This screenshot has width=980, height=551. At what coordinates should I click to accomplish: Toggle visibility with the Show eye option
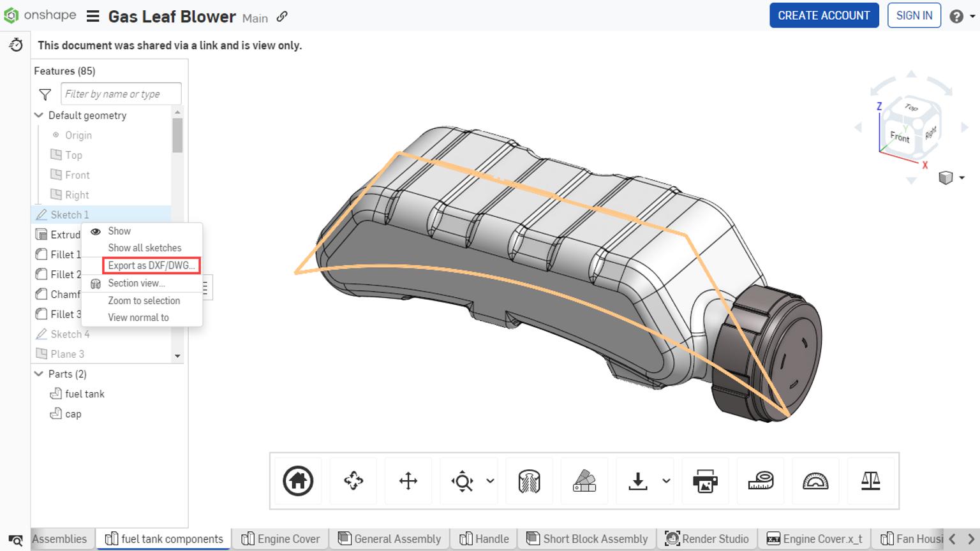119,231
